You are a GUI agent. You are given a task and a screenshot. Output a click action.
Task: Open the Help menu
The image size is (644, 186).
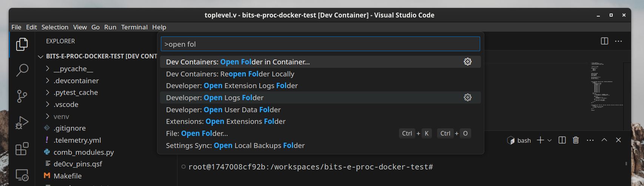pyautogui.click(x=159, y=27)
